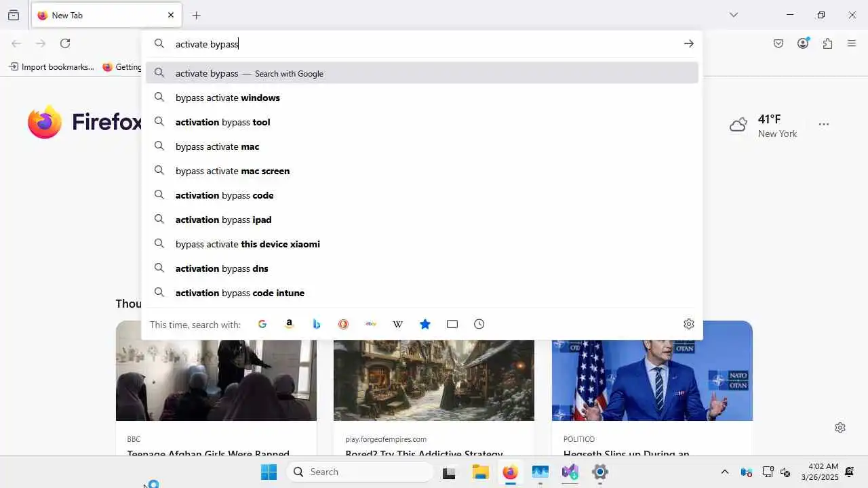Viewport: 868px width, 488px height.
Task: Choose 'activation bypass code' suggestion
Action: [x=422, y=195]
